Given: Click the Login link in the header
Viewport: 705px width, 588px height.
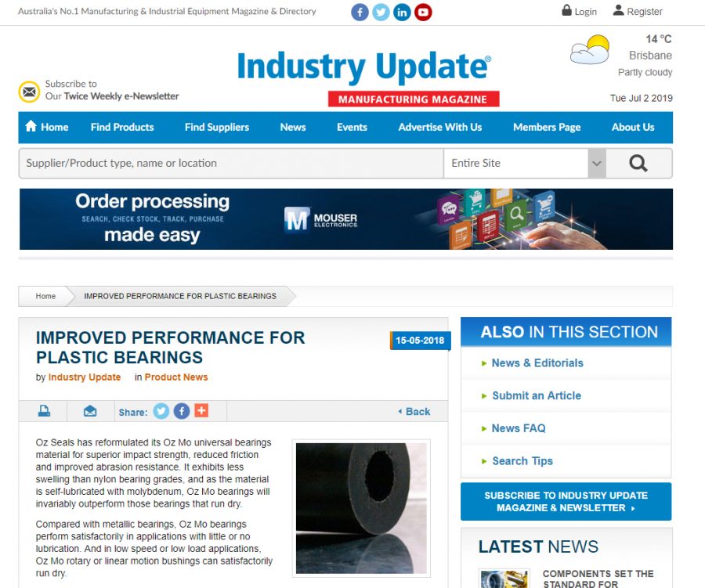Looking at the screenshot, I should click(x=580, y=11).
